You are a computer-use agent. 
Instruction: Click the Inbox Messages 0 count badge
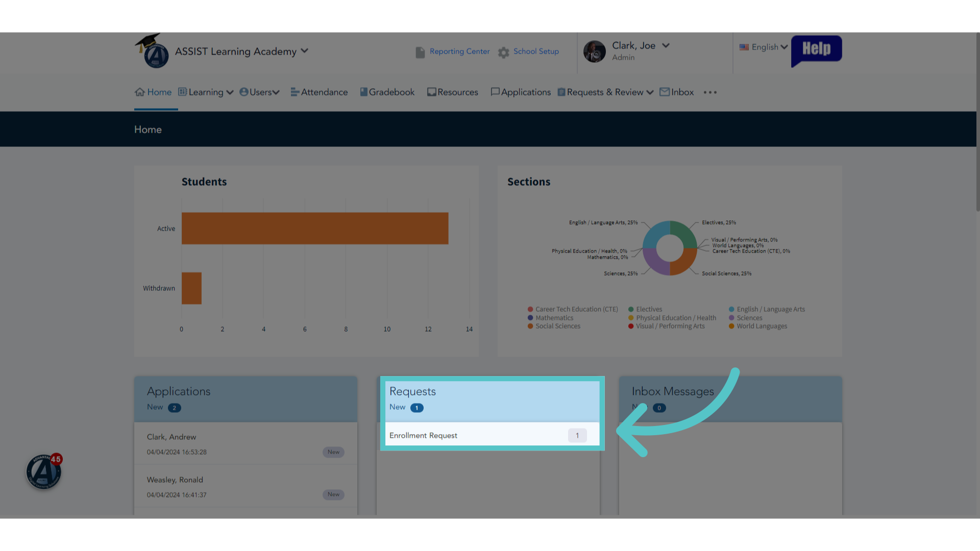click(659, 408)
